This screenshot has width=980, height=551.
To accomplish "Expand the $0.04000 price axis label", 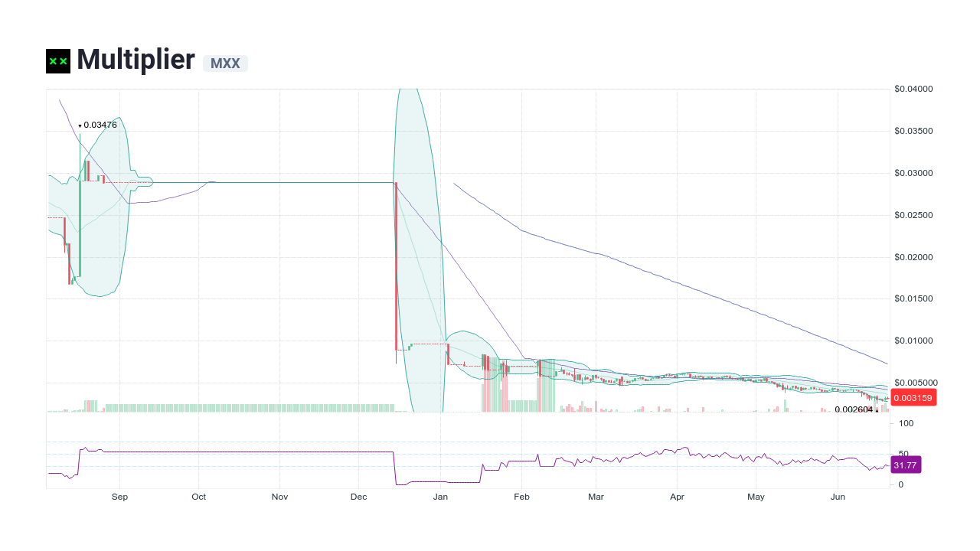I will (x=913, y=89).
